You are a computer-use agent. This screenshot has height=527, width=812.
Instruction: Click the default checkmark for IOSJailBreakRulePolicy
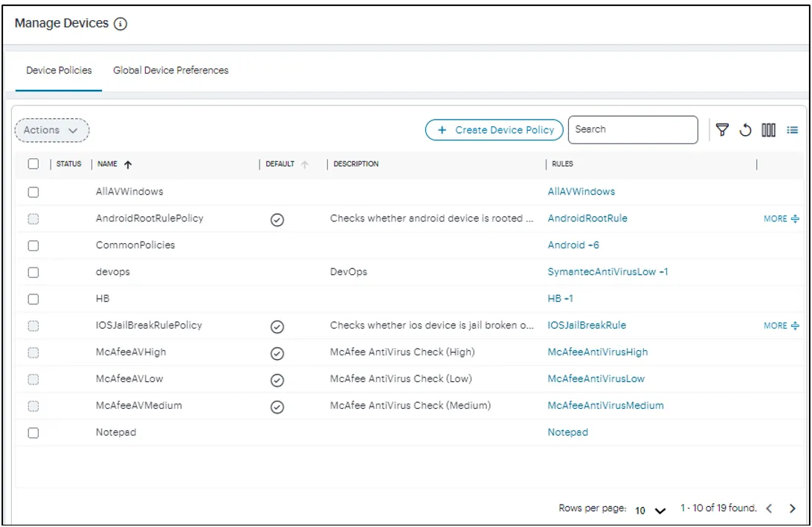coord(277,326)
